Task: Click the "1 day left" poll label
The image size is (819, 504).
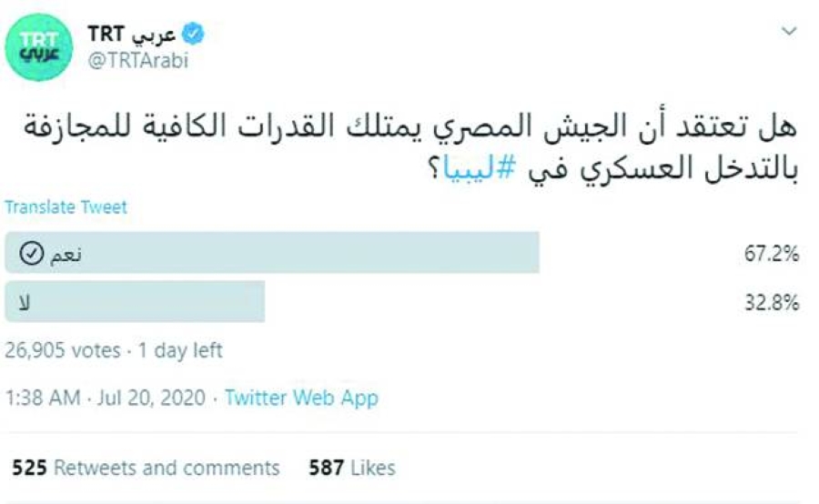Action: tap(178, 350)
